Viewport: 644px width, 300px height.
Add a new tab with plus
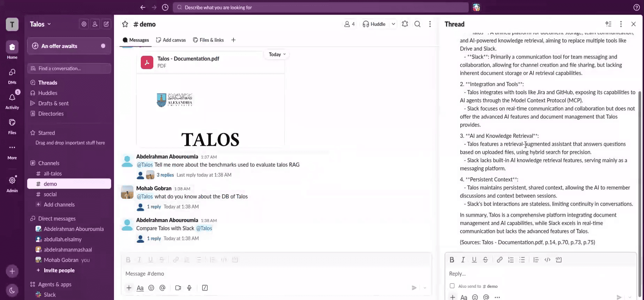pos(233,40)
